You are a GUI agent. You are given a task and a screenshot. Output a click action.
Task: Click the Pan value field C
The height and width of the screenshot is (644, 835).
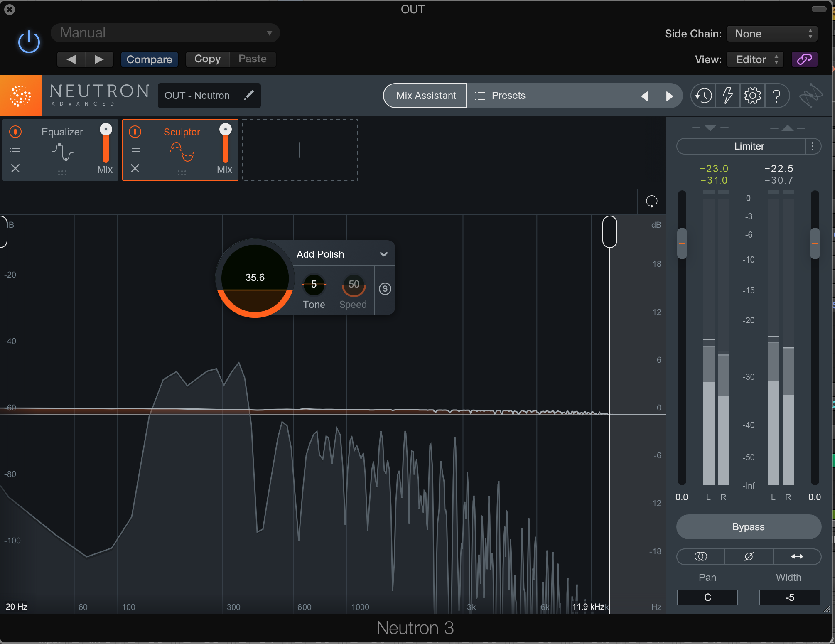click(x=707, y=597)
